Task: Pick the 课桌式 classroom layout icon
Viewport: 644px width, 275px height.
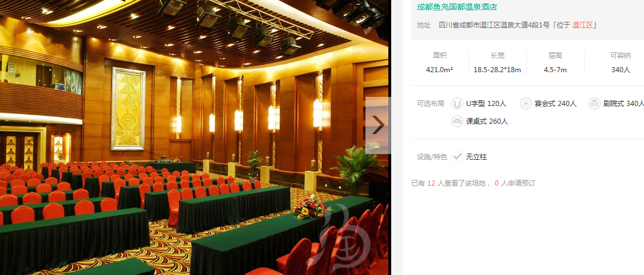Action: [457, 121]
